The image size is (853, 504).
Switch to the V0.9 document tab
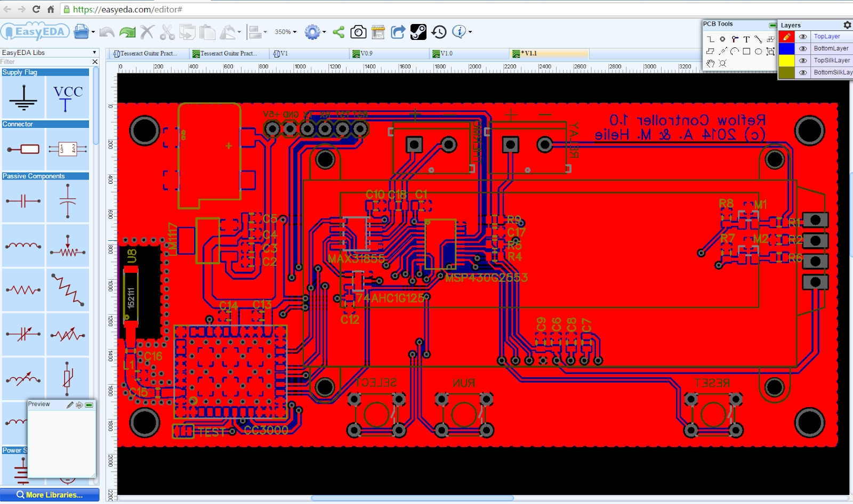(x=389, y=53)
